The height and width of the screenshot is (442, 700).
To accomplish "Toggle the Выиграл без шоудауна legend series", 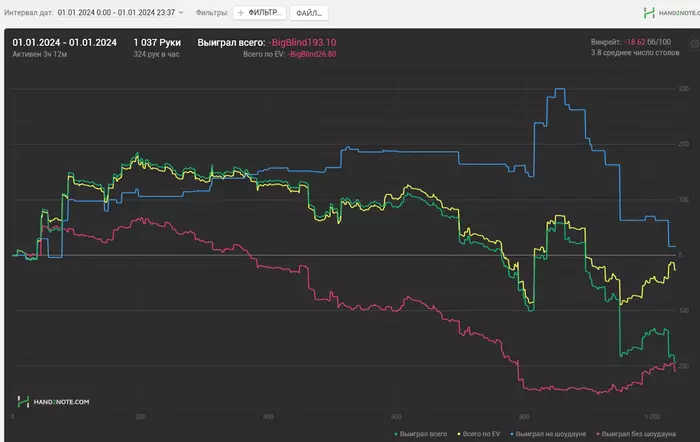I will (636, 434).
